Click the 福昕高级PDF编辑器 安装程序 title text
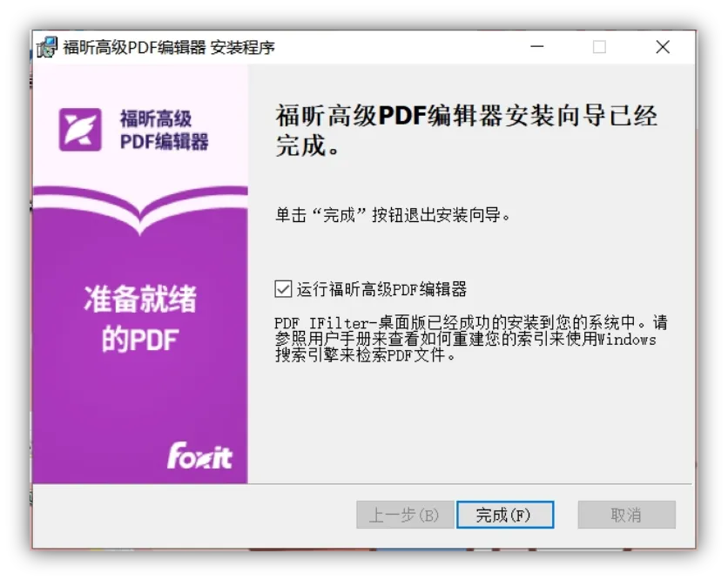This screenshot has height=580, width=728. 169,47
